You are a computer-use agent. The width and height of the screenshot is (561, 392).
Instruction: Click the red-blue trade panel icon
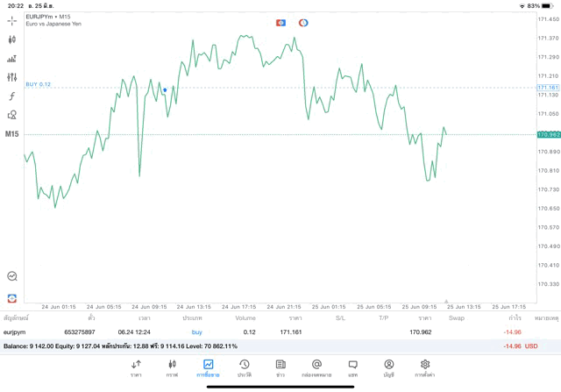(x=280, y=22)
